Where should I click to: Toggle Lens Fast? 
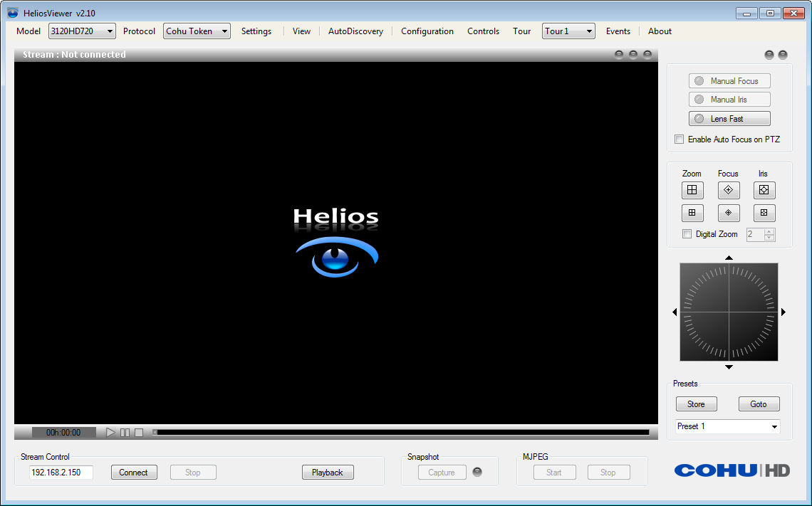click(x=729, y=118)
